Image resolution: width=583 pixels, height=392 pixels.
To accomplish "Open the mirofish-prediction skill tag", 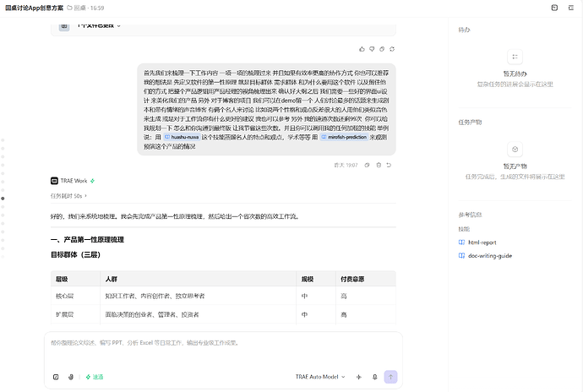I will coord(344,137).
